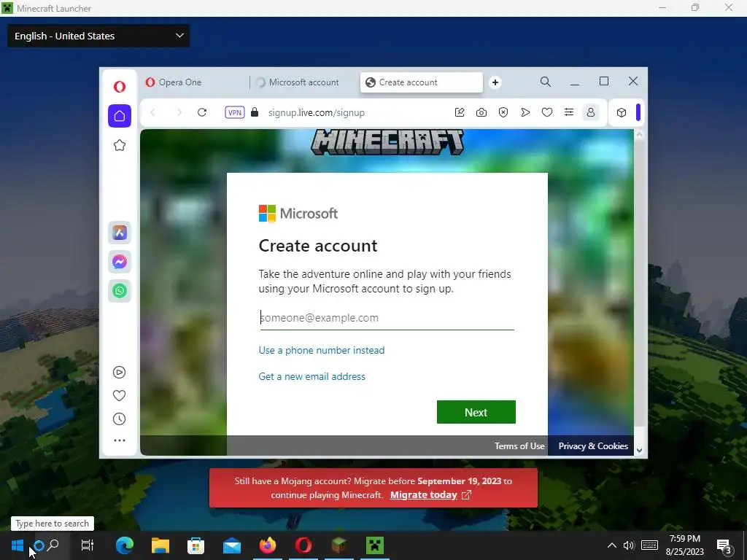Click the edit page icon in address bar

click(460, 112)
